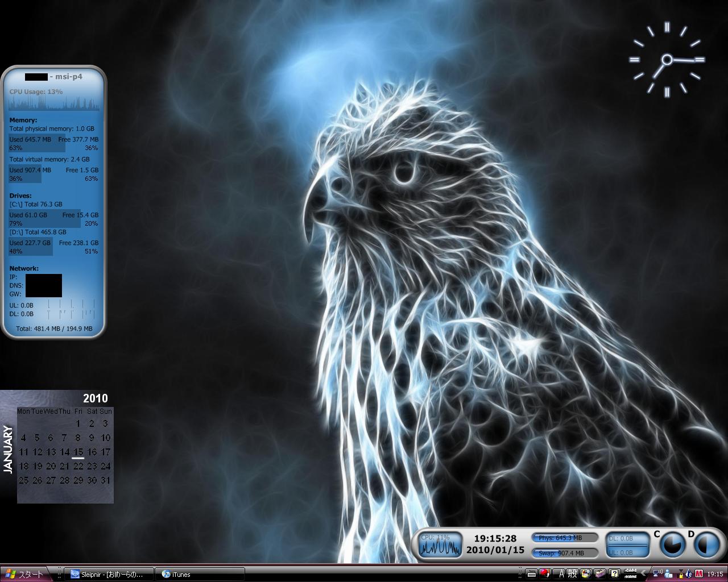Click the Memory section heading
This screenshot has width=728, height=582.
pyautogui.click(x=23, y=120)
